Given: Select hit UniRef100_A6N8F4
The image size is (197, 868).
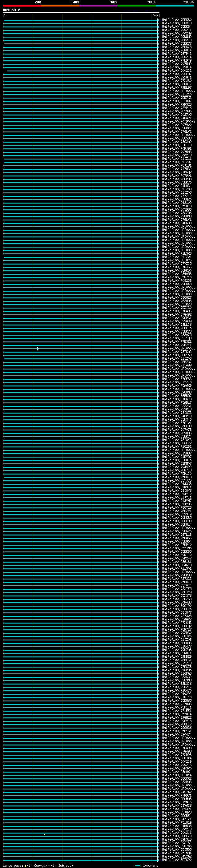Looking at the screenshot, I should pos(176,50).
